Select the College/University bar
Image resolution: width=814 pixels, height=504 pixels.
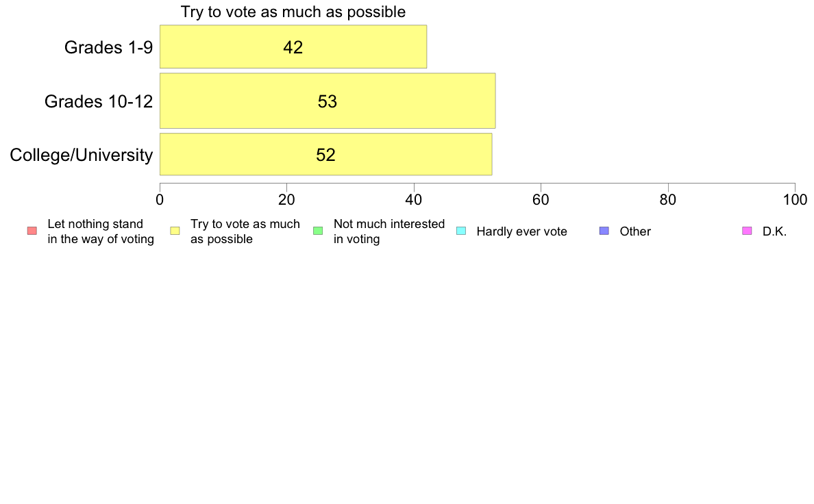point(326,154)
